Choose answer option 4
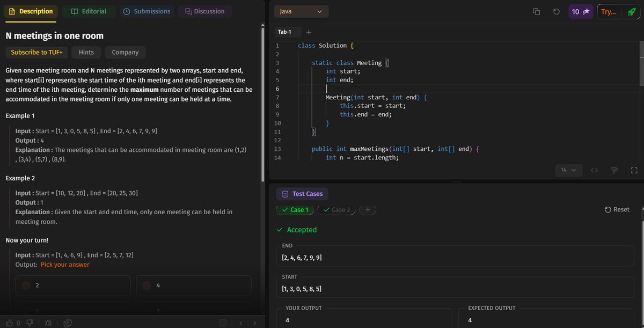Screen dimensions: 644x328 click(194, 286)
